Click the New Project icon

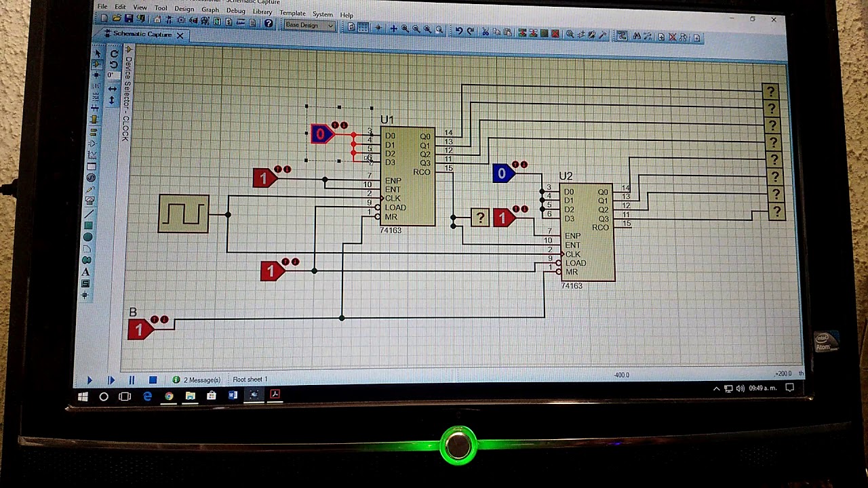[x=105, y=19]
